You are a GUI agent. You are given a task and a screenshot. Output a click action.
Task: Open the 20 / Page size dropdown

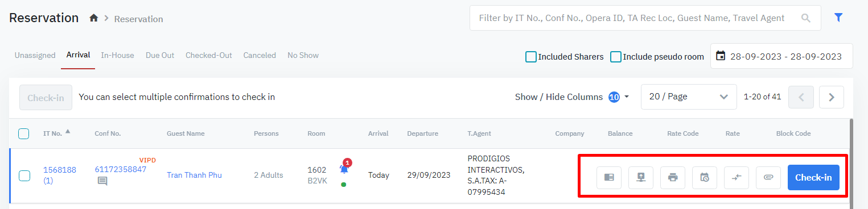pos(689,97)
